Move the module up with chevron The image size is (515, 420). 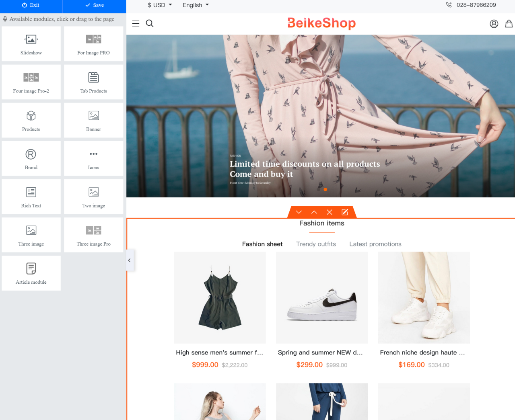pos(314,212)
